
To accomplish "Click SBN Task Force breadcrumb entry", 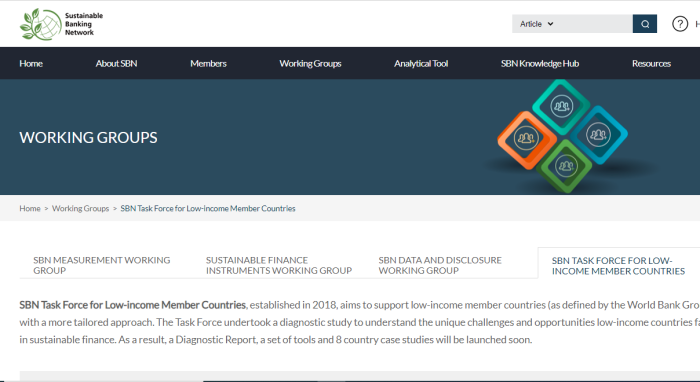I will click(208, 208).
